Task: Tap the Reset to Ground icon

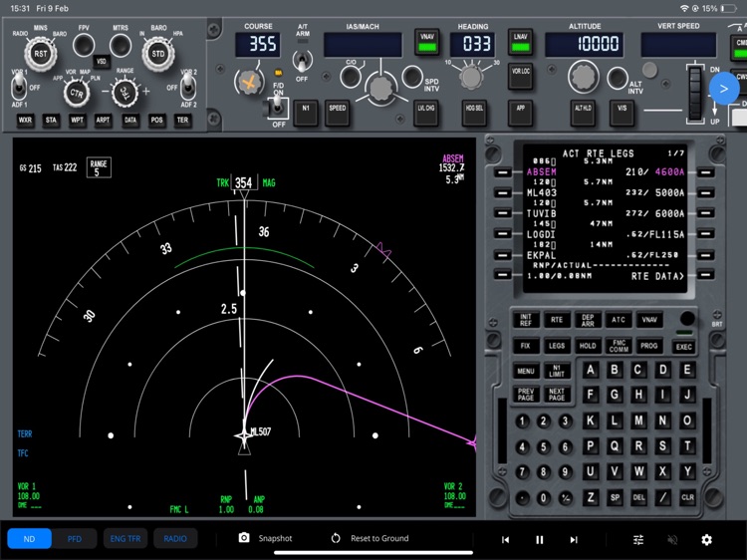Action: pyautogui.click(x=336, y=538)
